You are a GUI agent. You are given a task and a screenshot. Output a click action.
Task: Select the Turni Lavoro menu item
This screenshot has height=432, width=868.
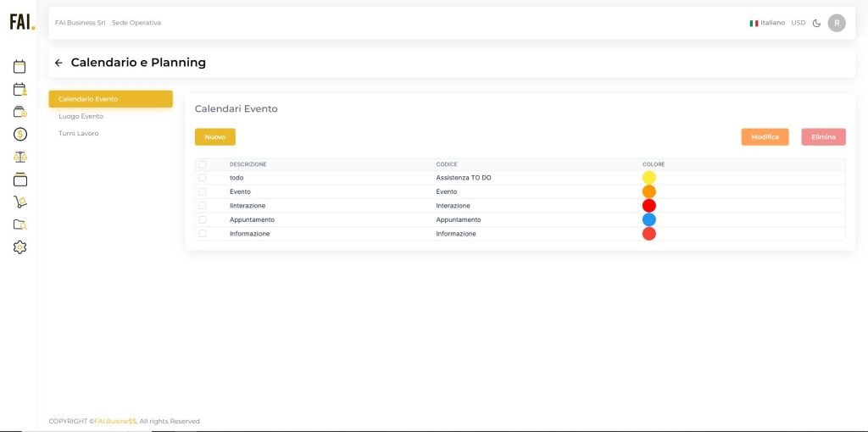78,133
